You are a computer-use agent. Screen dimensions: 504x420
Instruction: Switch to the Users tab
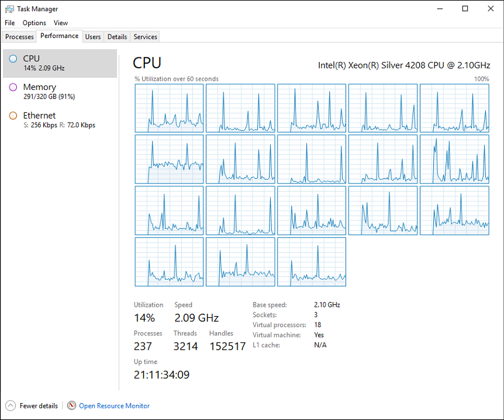coord(92,36)
